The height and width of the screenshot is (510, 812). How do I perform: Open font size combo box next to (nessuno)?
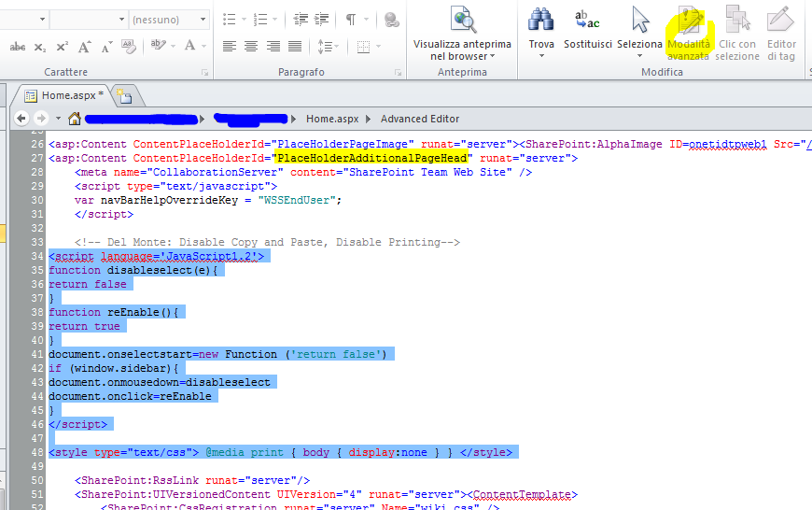pos(89,20)
